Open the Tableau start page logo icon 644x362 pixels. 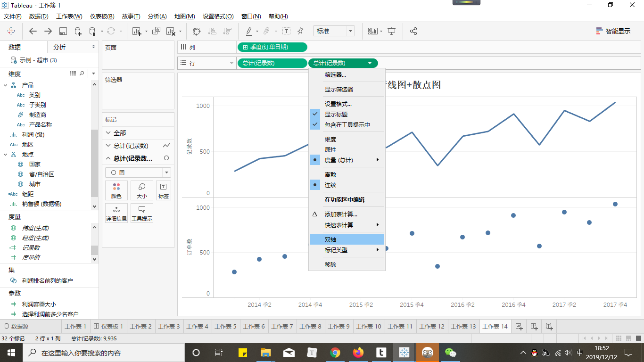(11, 31)
